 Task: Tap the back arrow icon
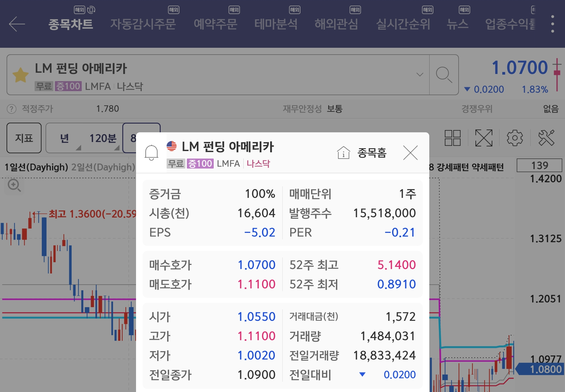point(17,24)
